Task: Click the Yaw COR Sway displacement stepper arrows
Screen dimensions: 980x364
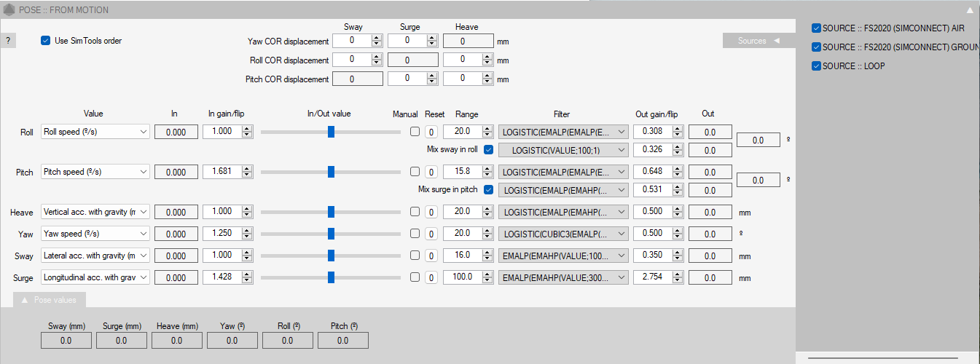Action: (x=376, y=41)
